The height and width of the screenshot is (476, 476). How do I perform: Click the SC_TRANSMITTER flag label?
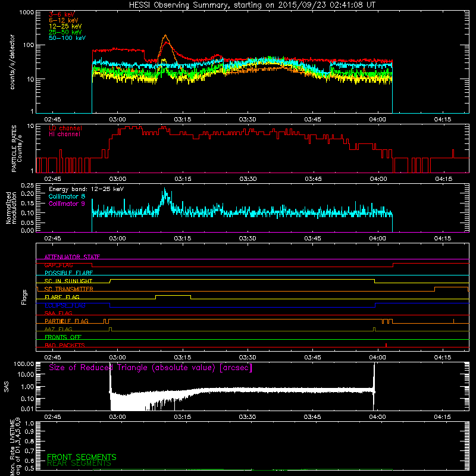(x=69, y=289)
